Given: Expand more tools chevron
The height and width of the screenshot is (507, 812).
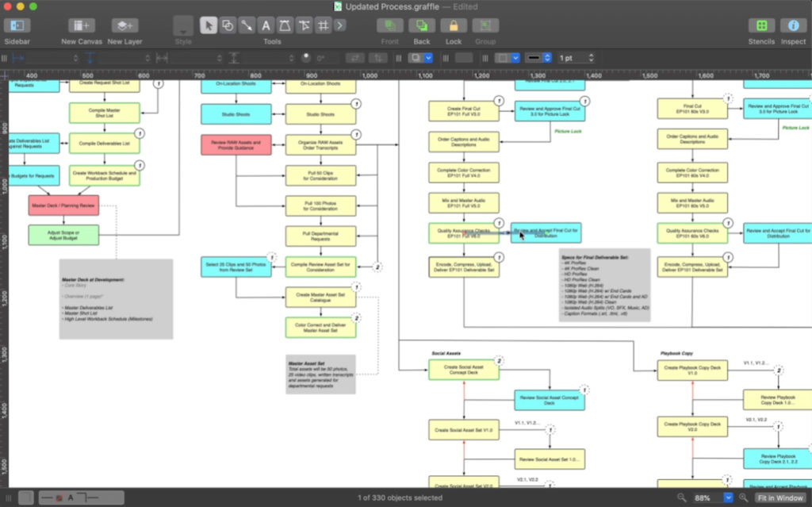Looking at the screenshot, I should (340, 25).
